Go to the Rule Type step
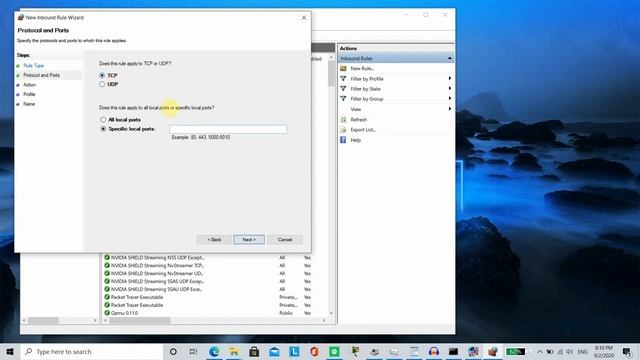This screenshot has width=640, height=360. [33, 65]
